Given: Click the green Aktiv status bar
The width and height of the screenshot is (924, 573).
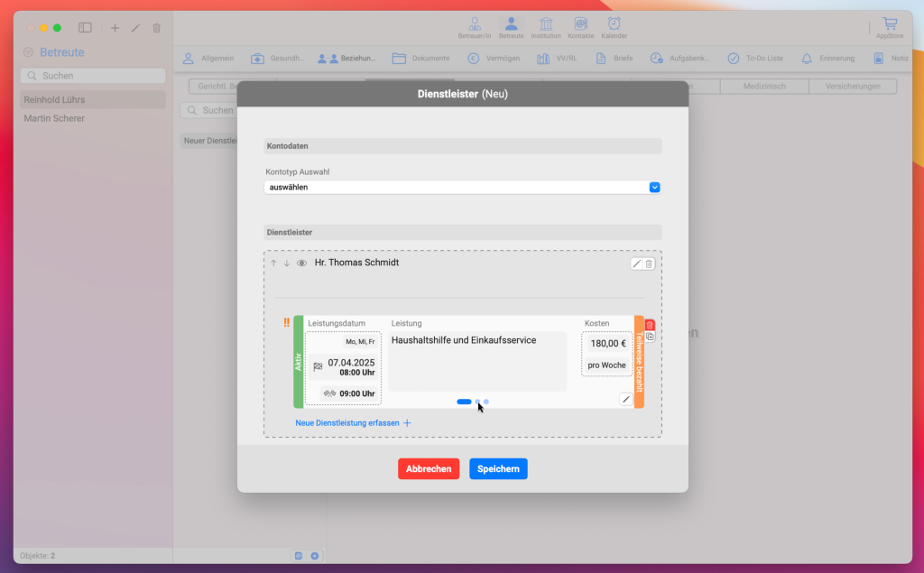Looking at the screenshot, I should point(298,361).
